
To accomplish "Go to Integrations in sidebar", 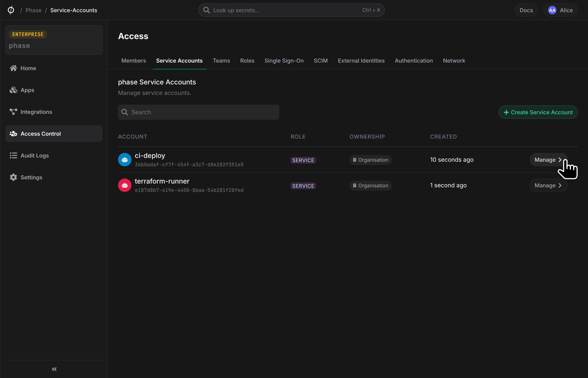I will pyautogui.click(x=54, y=112).
